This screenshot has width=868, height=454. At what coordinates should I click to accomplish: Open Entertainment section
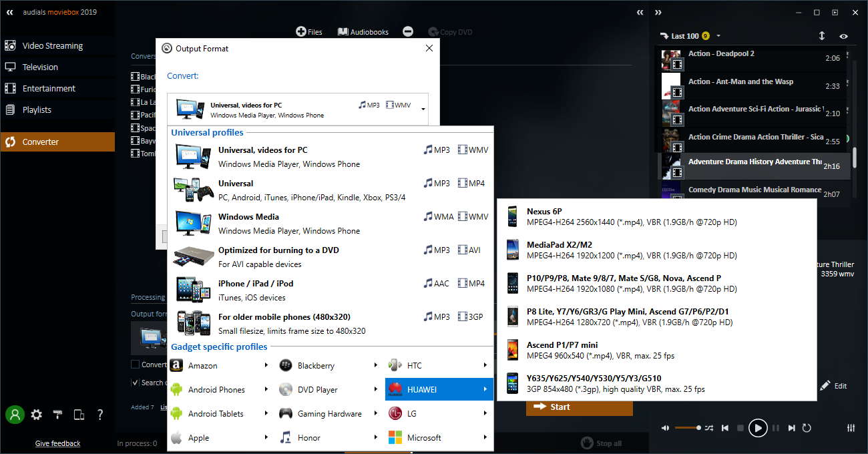coord(57,89)
